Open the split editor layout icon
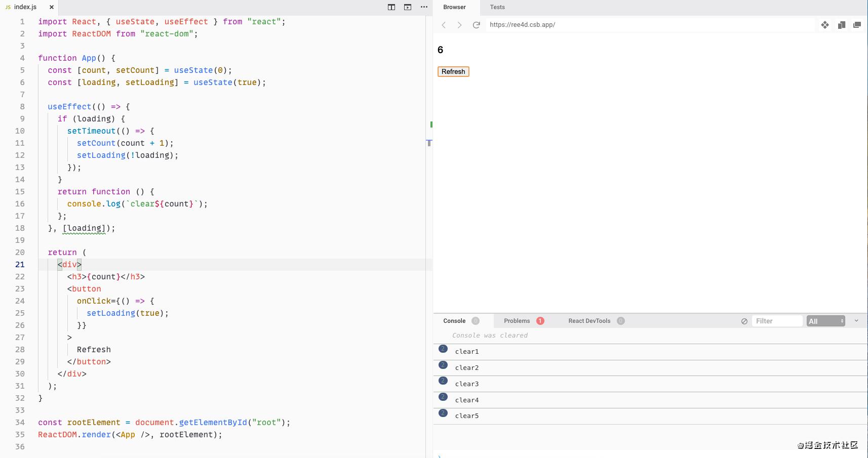This screenshot has width=868, height=458. click(390, 7)
